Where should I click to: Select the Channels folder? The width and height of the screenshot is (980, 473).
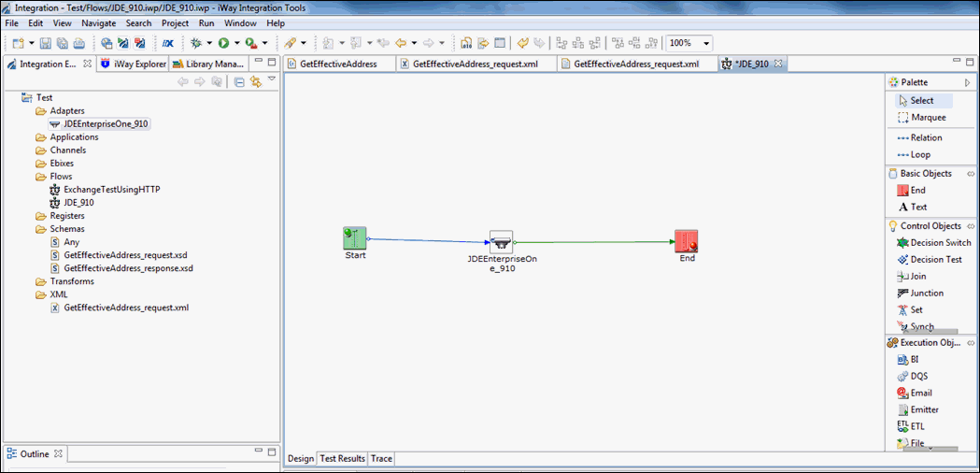point(62,150)
